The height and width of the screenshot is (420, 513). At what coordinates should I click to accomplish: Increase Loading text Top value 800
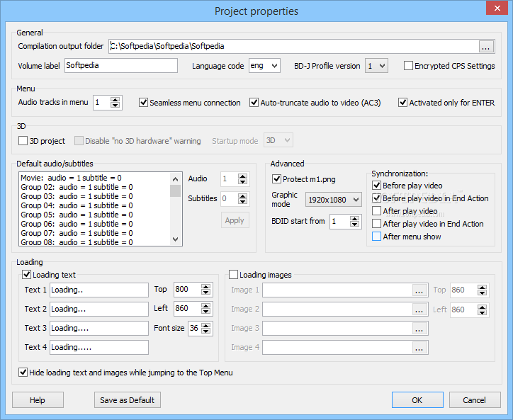(205, 287)
